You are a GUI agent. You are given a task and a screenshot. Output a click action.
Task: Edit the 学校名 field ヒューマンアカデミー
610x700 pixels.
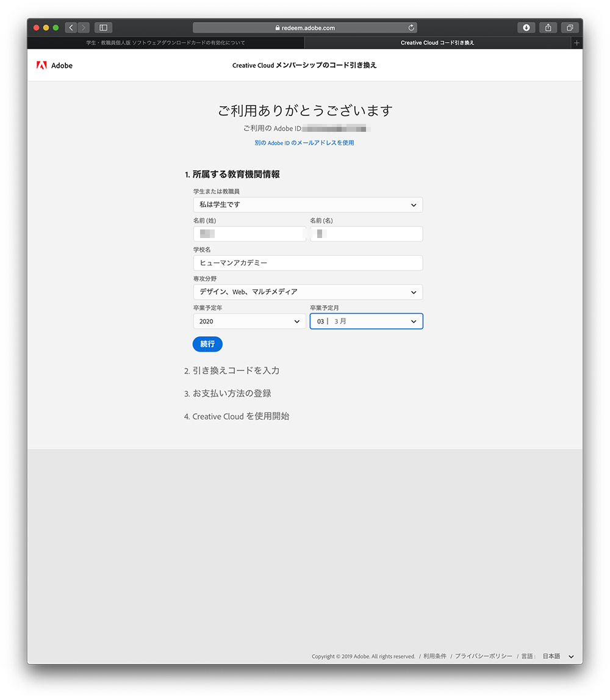coord(308,263)
